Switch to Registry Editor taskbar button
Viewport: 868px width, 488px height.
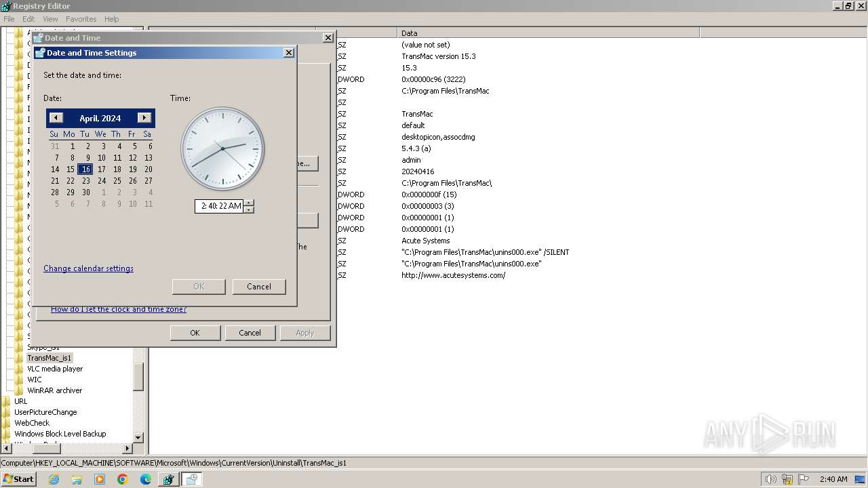click(x=168, y=479)
